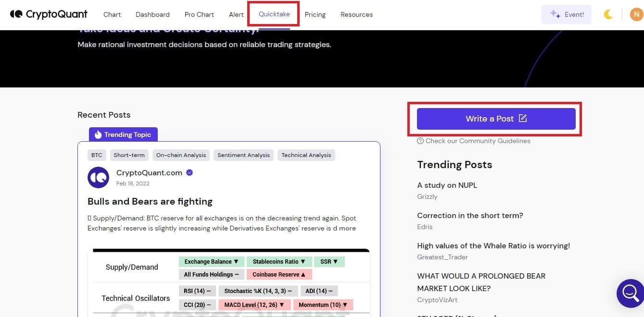Click the CryptoQuant logo

[x=49, y=14]
